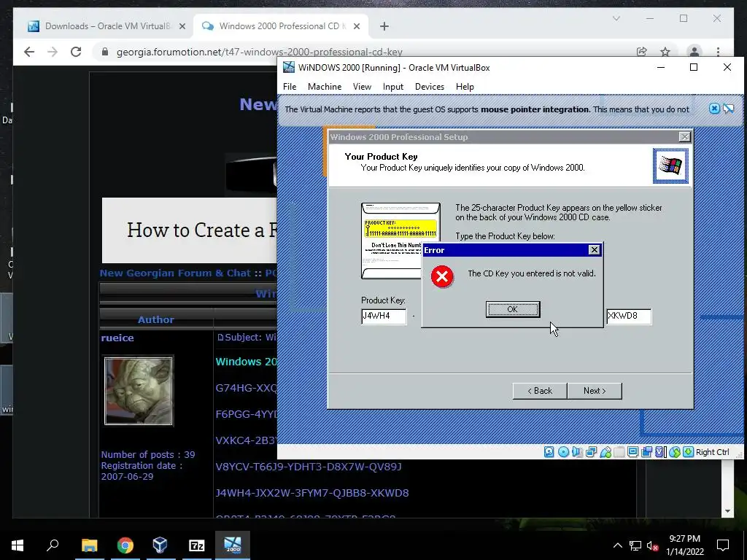Open the Chrome profile avatar menu
This screenshot has width=747, height=560.
[x=694, y=52]
